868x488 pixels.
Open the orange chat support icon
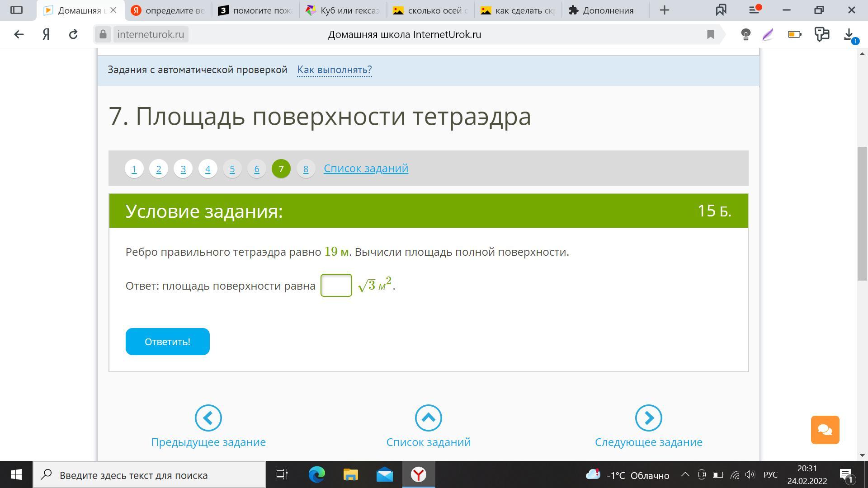[x=825, y=430]
